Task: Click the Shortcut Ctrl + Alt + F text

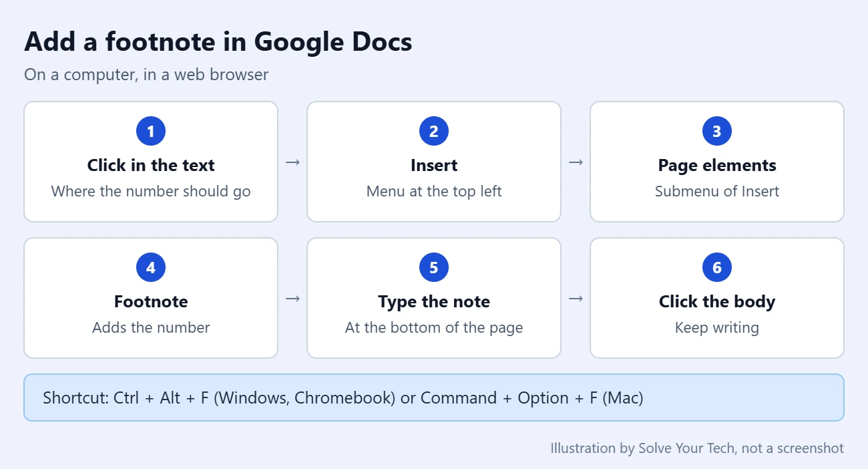Action: (x=343, y=398)
